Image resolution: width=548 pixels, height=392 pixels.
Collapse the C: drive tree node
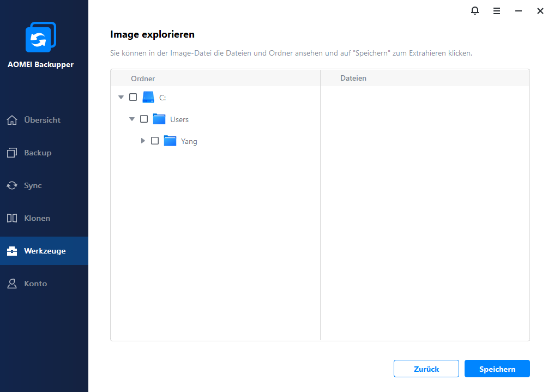click(121, 98)
